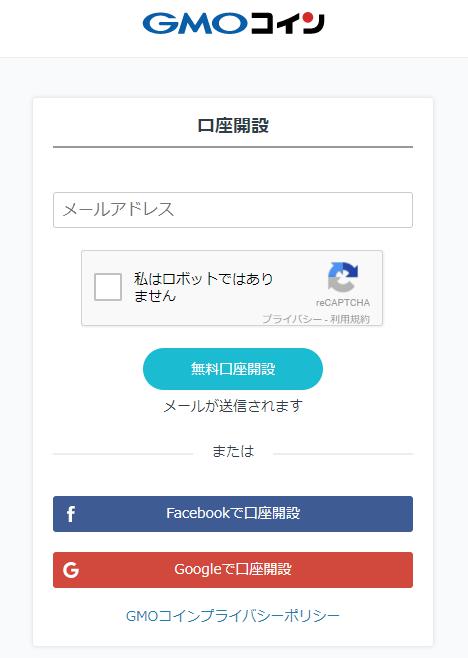Viewport: 468px width, 658px height.
Task: Open GMOコインプライバシーポリシー link
Action: [x=233, y=616]
